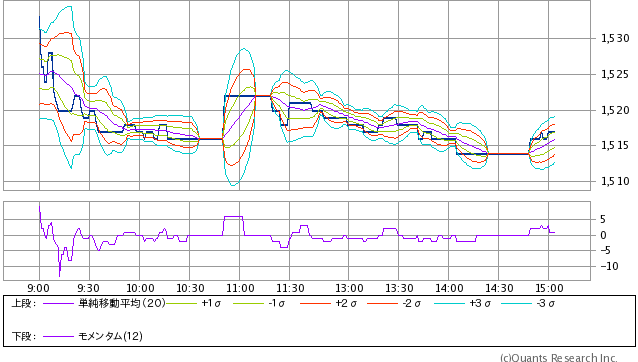Click the +3σ legend label

tap(480, 303)
